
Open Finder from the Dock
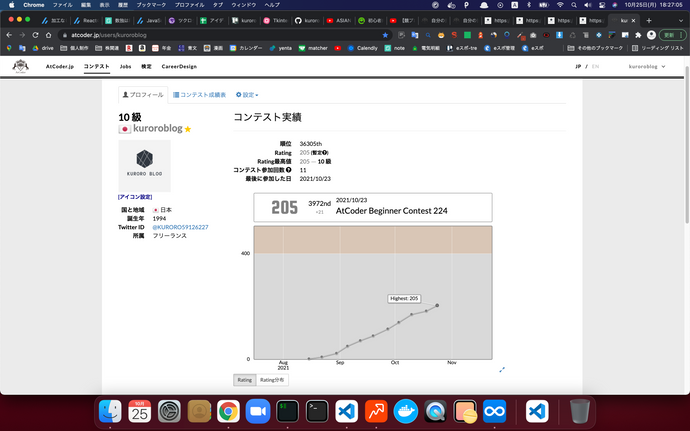(110, 412)
